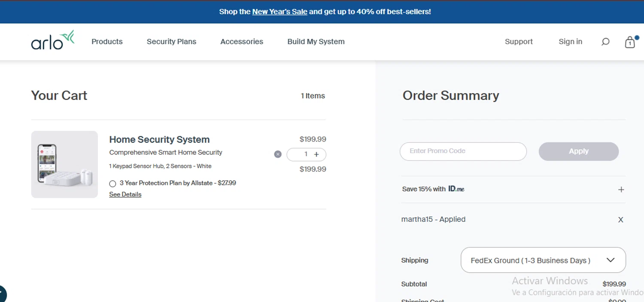Increase quantity with the plus icon
This screenshot has width=644, height=302.
(316, 154)
